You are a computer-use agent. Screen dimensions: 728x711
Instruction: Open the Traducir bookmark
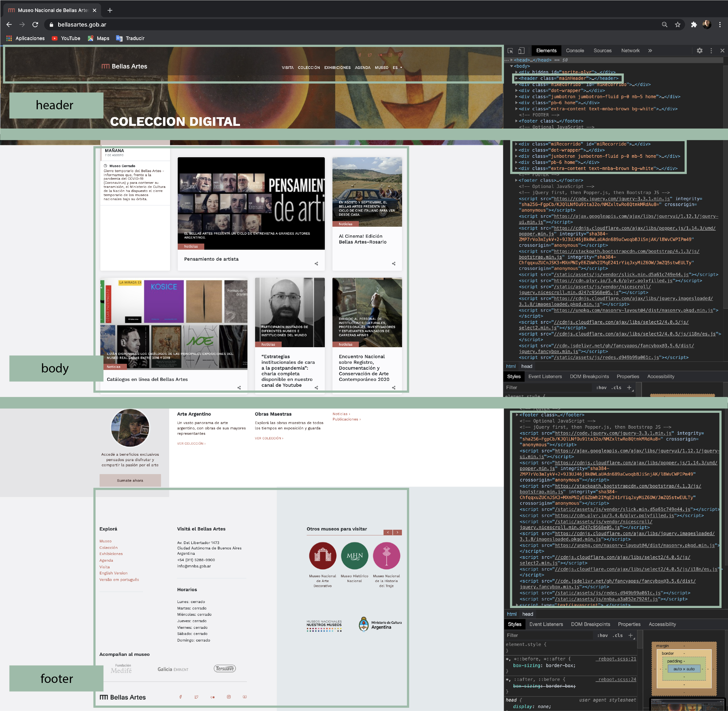[130, 38]
